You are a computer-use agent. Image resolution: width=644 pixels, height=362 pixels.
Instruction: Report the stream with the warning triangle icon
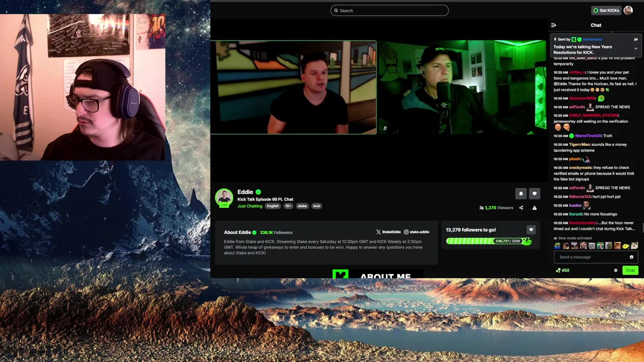click(534, 208)
